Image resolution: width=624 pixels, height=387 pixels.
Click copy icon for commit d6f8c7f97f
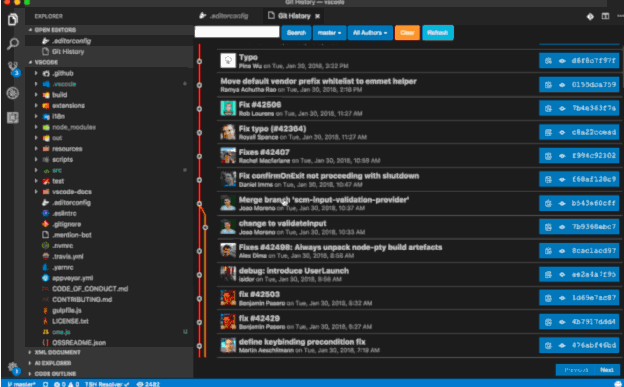point(548,61)
